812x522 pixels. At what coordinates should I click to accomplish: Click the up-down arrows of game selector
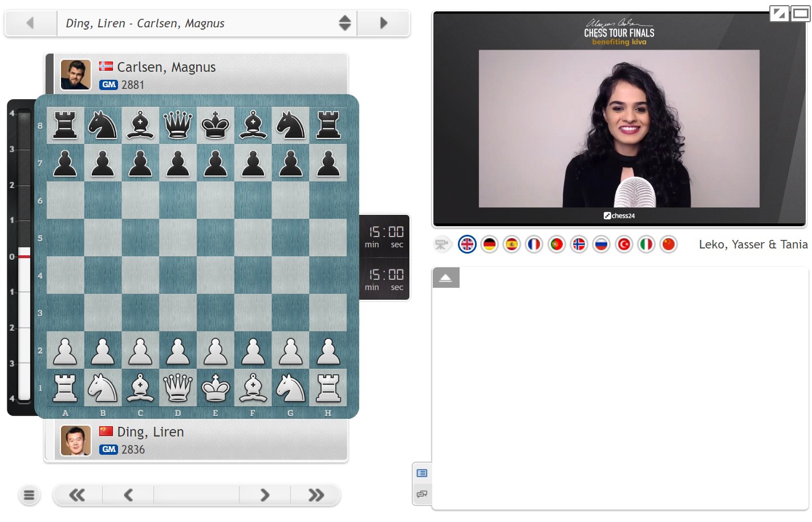[x=344, y=23]
